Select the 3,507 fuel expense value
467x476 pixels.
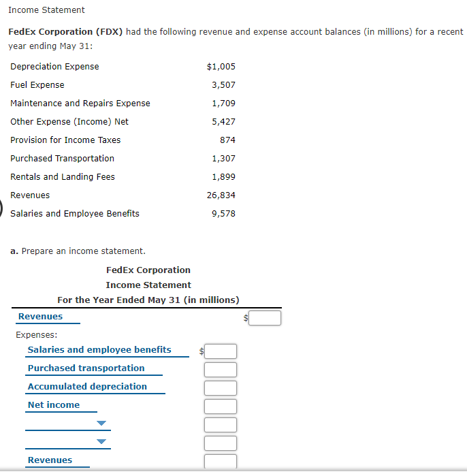click(224, 84)
